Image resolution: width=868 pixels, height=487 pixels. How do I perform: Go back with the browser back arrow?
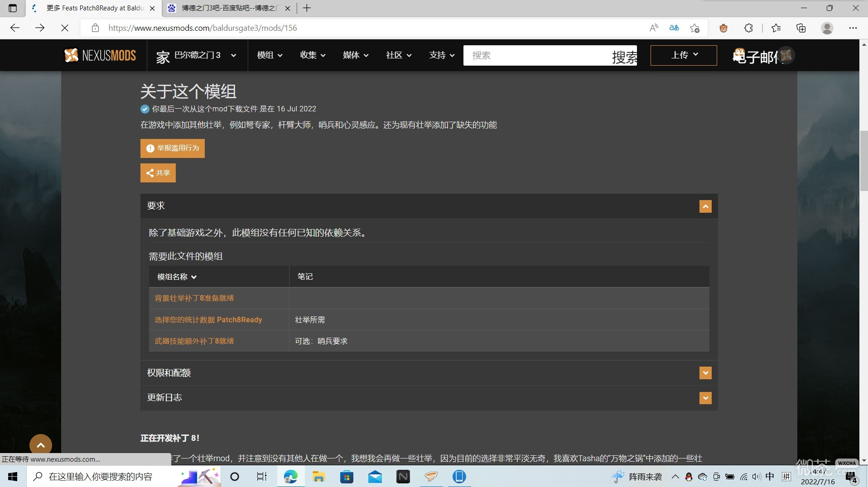click(x=15, y=28)
